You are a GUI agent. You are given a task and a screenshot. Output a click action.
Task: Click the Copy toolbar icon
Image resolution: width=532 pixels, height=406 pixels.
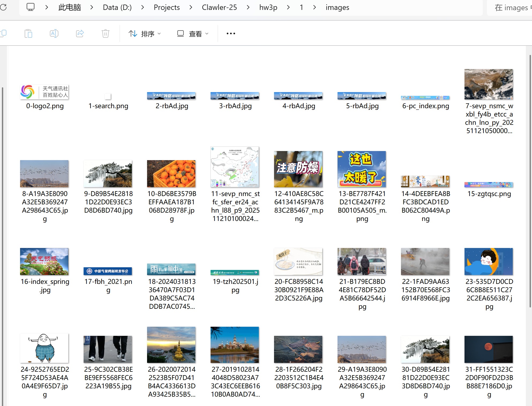tap(3, 33)
